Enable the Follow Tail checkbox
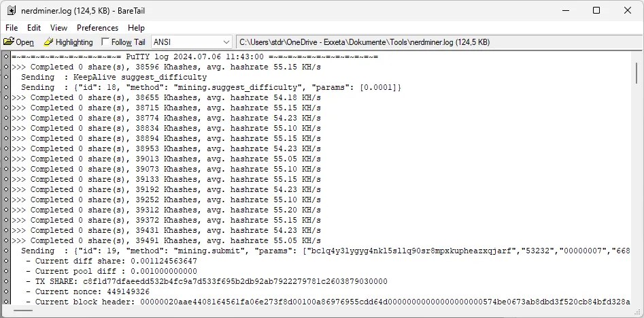Image resolution: width=644 pixels, height=318 pixels. 105,42
